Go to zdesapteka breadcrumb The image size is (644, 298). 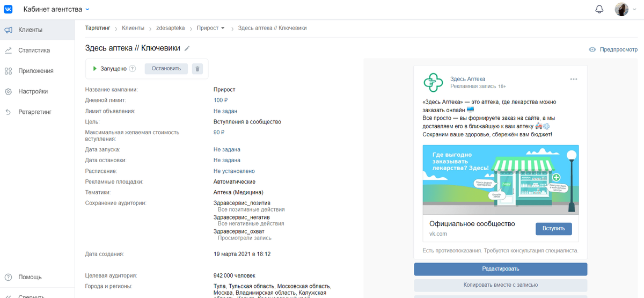click(x=171, y=28)
